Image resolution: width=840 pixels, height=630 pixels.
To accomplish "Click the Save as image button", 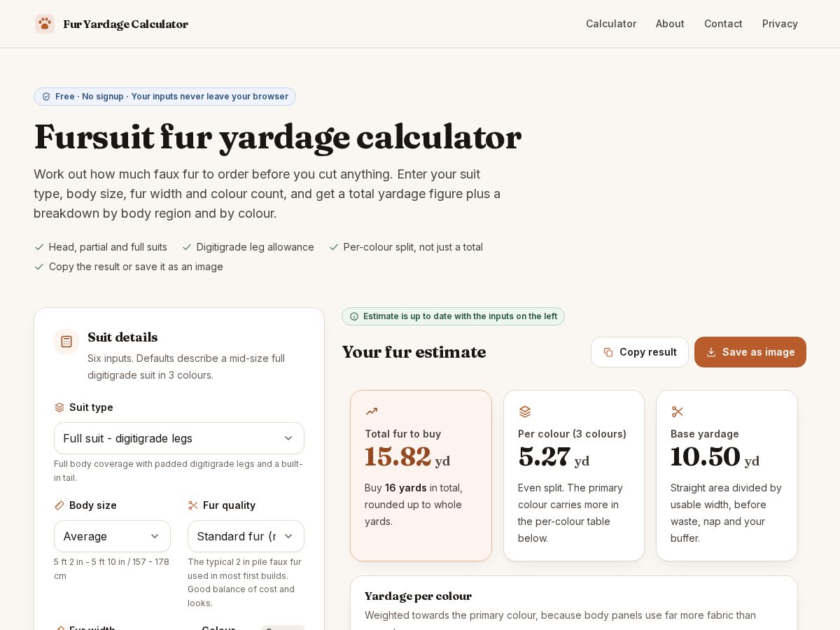I will (x=750, y=352).
